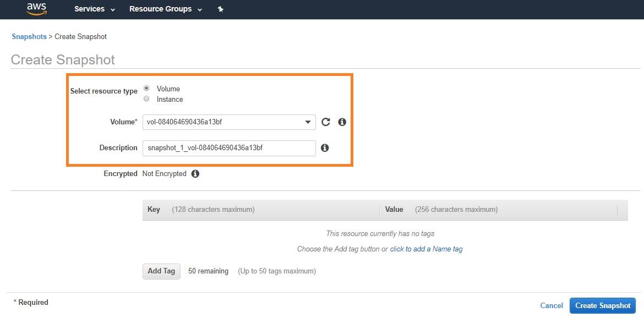Select the Volume resource type
Viewport: 644px width, 323px height.
(146, 88)
